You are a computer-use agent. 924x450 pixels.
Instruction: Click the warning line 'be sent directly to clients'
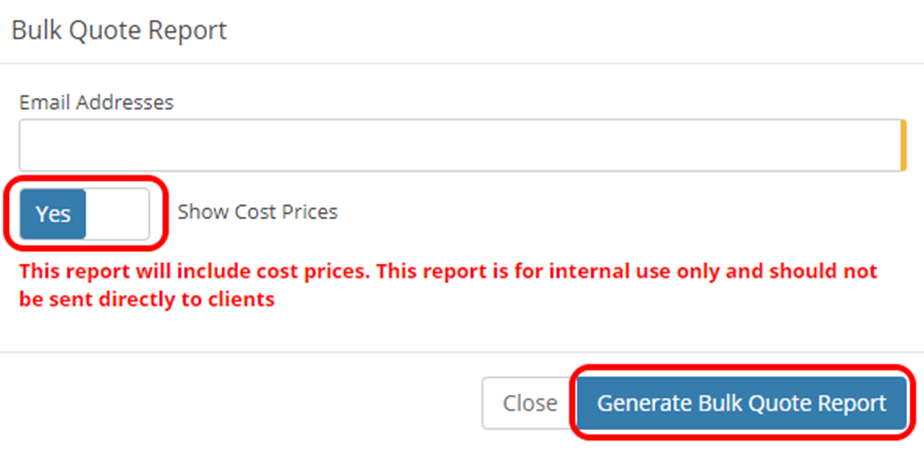click(x=147, y=300)
